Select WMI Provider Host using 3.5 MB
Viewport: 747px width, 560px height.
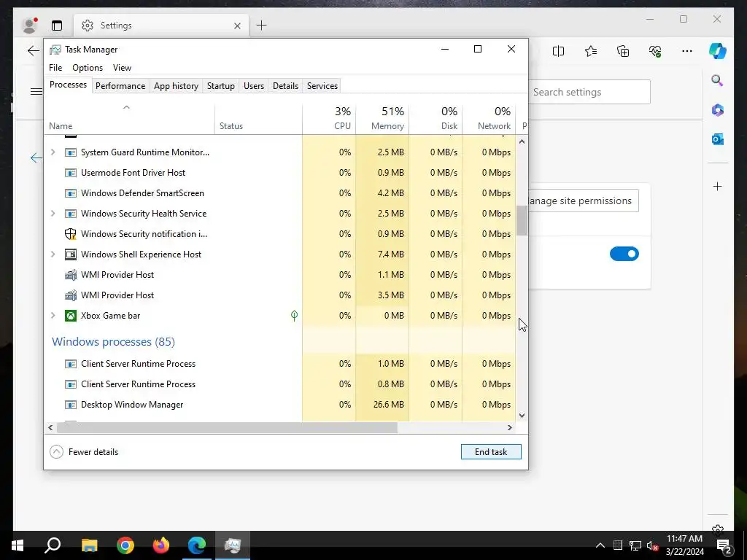tap(279, 295)
